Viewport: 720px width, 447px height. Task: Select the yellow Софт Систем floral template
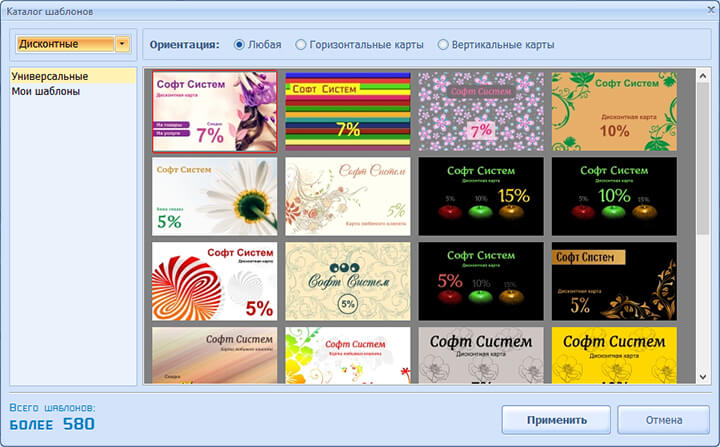click(614, 355)
